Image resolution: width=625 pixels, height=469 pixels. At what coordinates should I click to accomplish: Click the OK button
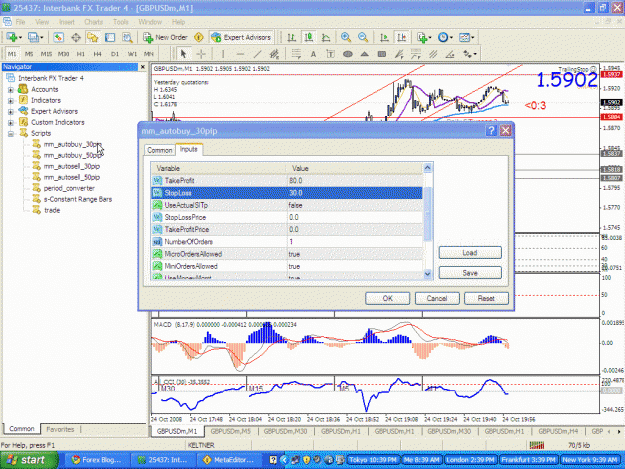(387, 298)
